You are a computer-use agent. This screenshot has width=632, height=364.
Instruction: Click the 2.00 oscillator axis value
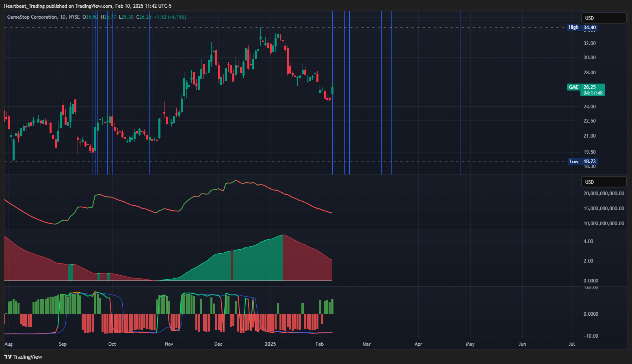[588, 261]
